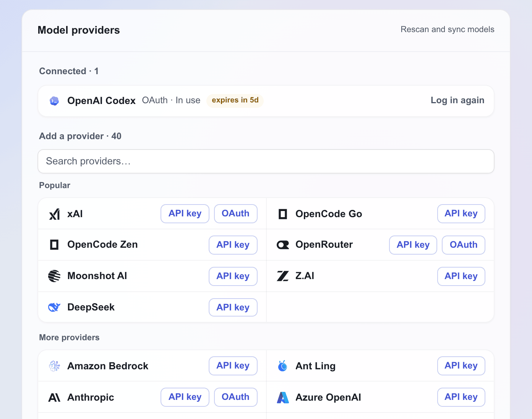Click the Anthropic logo icon
The image size is (532, 419).
coord(54,398)
